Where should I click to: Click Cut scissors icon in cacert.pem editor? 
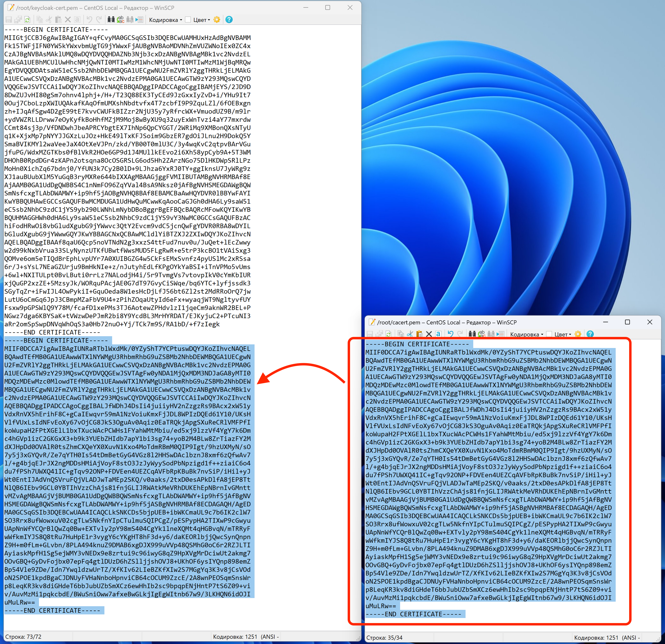click(410, 334)
